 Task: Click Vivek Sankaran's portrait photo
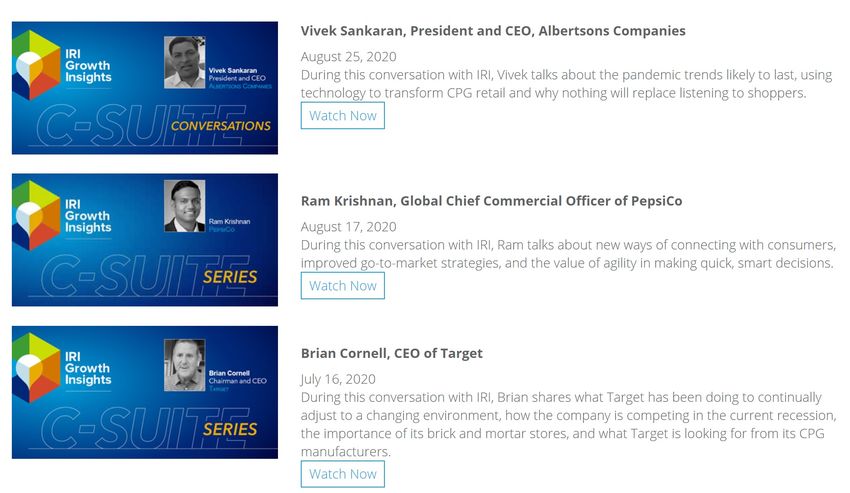pos(185,62)
